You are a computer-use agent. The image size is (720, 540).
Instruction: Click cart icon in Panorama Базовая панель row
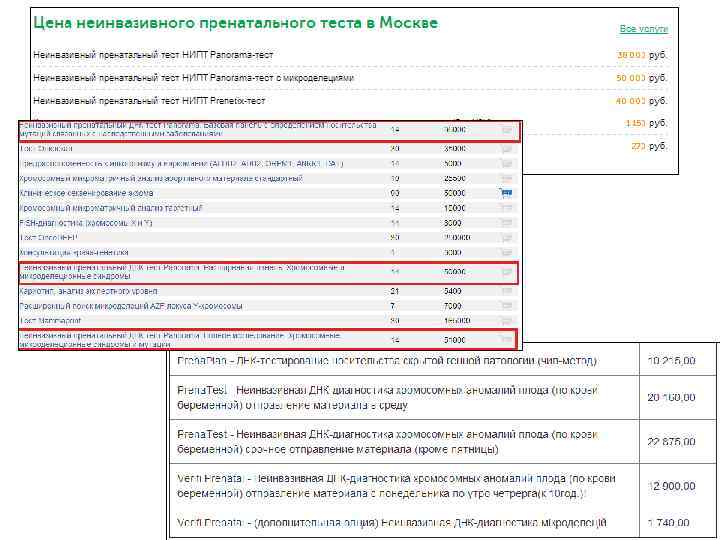coord(506,130)
